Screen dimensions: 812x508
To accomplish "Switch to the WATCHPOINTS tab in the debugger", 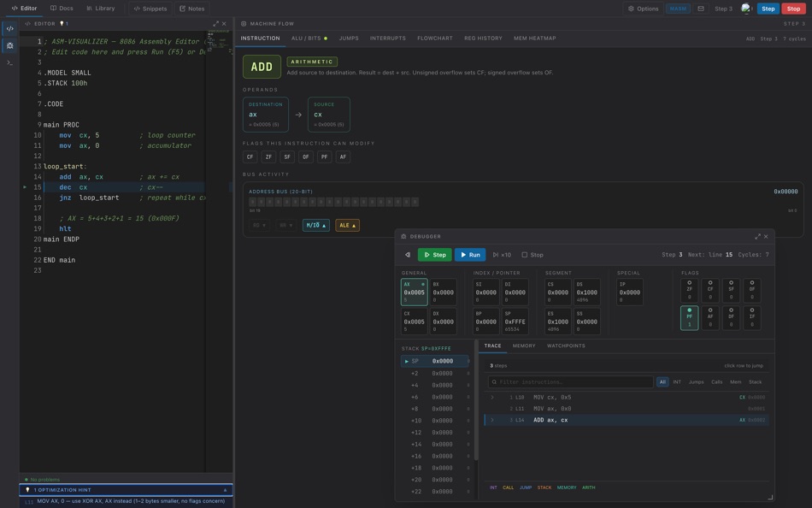I will (566, 346).
